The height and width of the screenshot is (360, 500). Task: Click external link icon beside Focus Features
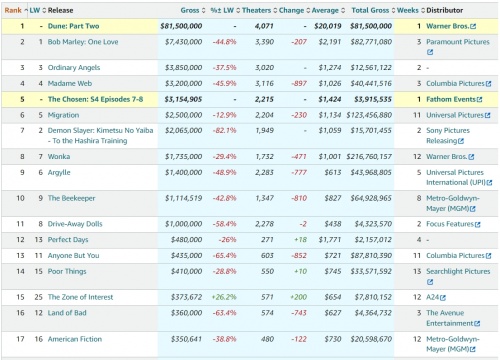click(x=477, y=224)
